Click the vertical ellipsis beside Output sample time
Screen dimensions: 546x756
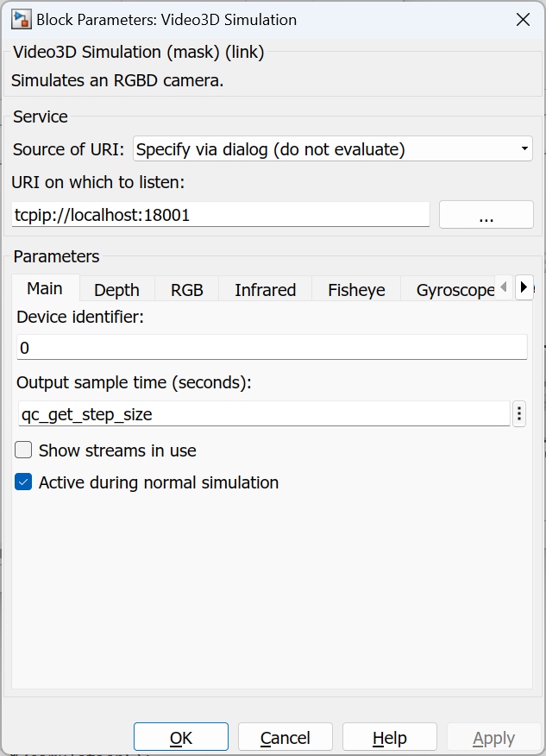click(x=518, y=413)
